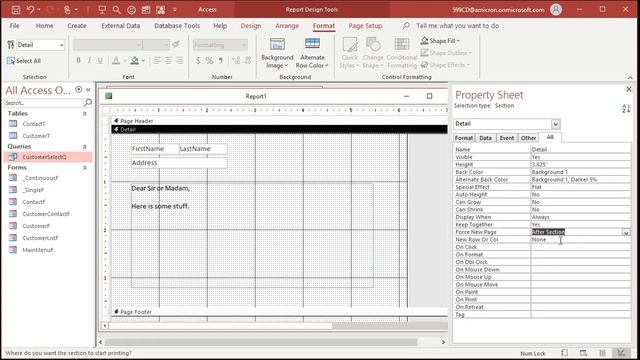The width and height of the screenshot is (640, 360).
Task: Click the currency dollar format icon
Action: tap(198, 60)
